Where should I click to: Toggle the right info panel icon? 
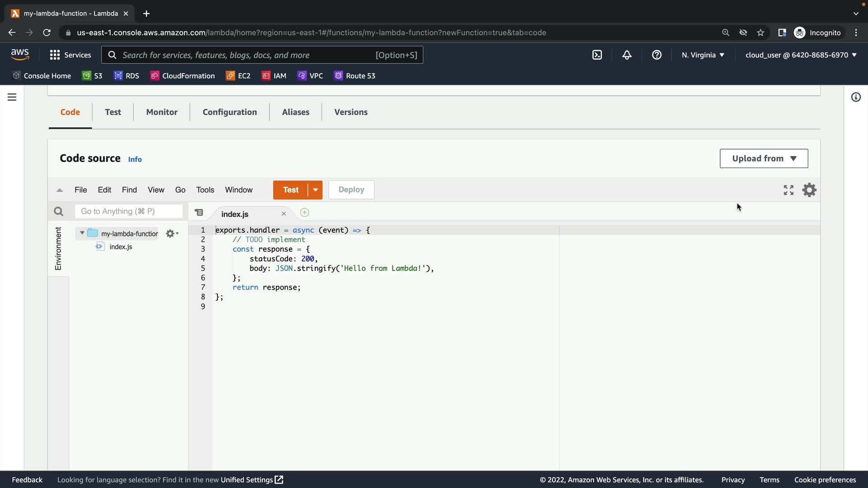point(855,97)
